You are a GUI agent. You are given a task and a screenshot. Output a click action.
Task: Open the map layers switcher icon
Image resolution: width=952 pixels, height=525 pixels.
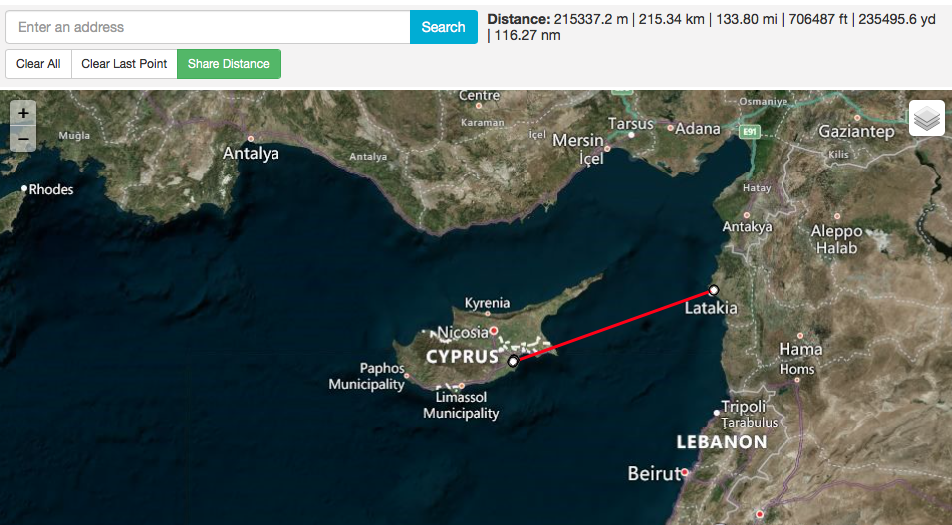click(x=926, y=118)
